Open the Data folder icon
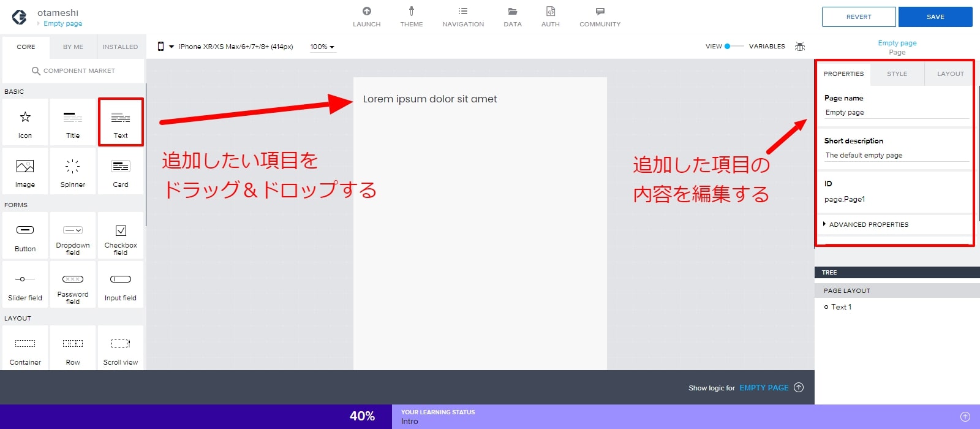980x429 pixels. point(512,12)
